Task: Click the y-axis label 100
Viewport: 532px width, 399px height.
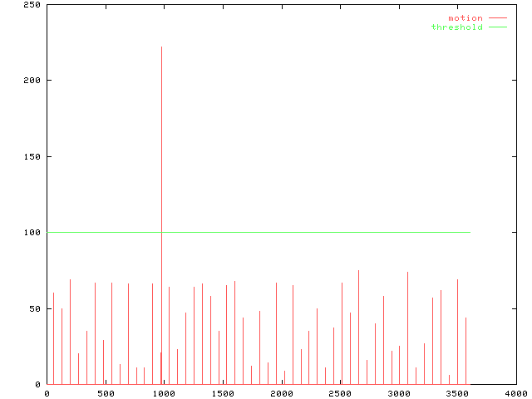Action: pyautogui.click(x=32, y=233)
